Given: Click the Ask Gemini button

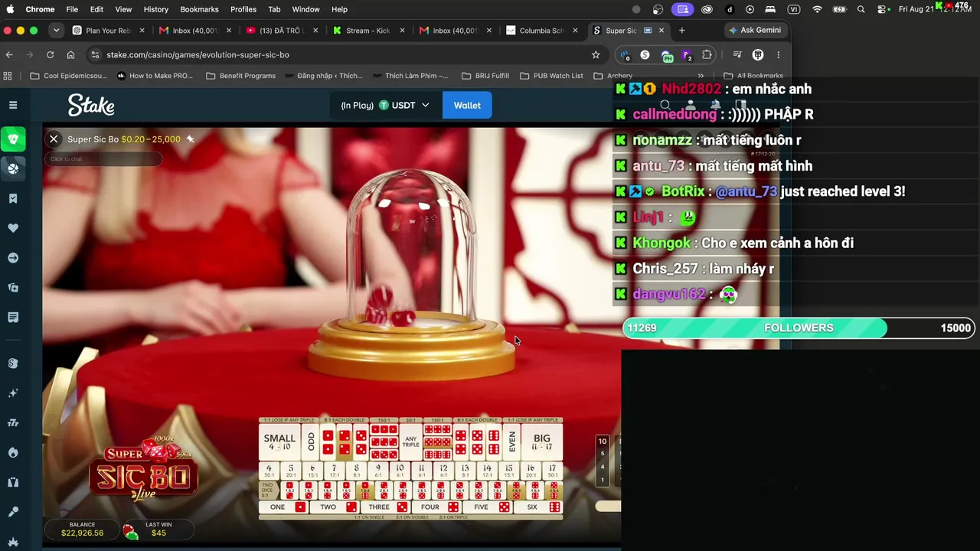Looking at the screenshot, I should 755,31.
